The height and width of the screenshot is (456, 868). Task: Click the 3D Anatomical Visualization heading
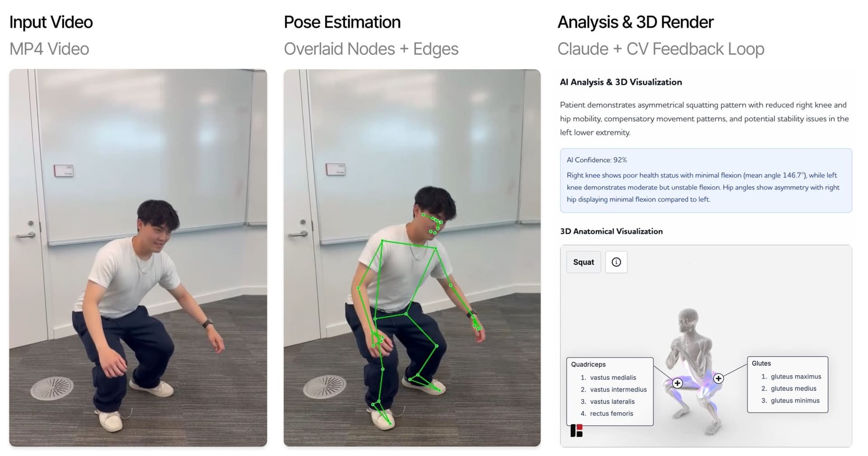coord(611,231)
